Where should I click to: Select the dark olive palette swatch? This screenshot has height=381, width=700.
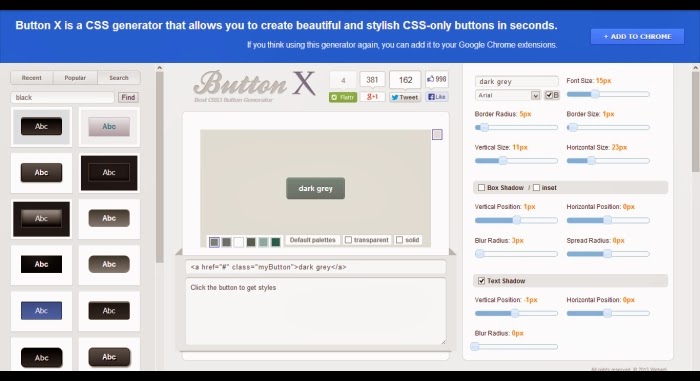click(251, 242)
